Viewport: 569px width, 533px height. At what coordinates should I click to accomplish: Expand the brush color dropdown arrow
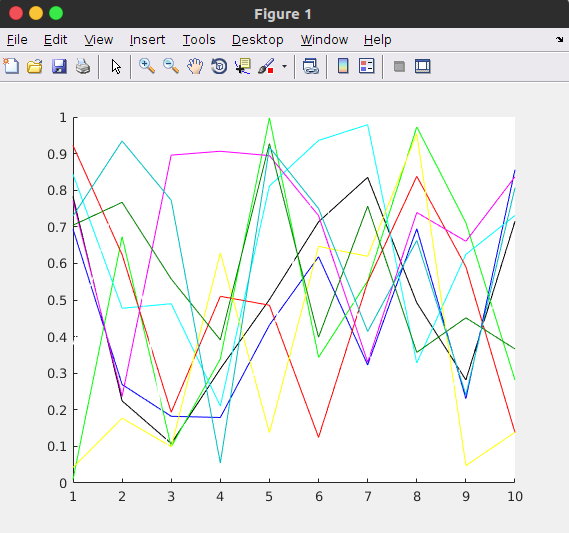tap(284, 66)
